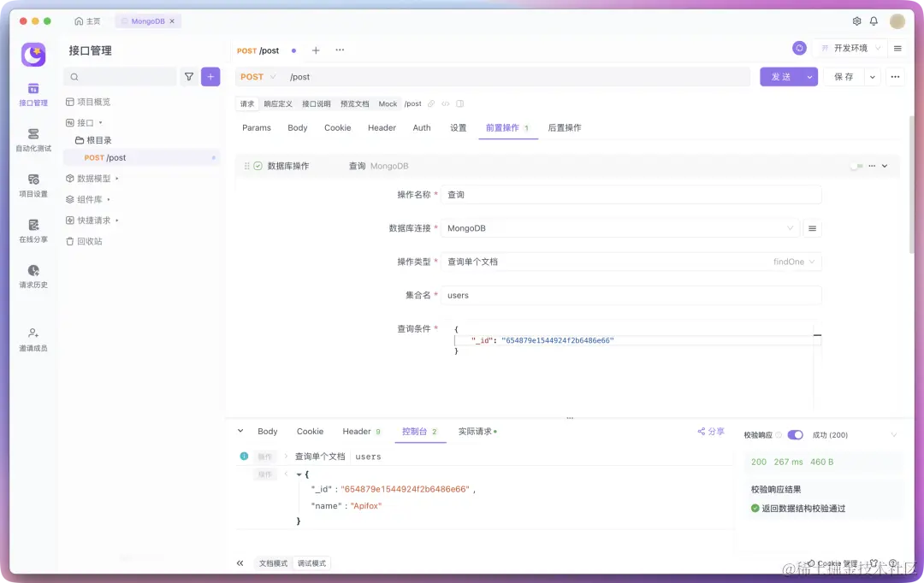Image resolution: width=924 pixels, height=583 pixels.
Task: Click the purple environment sync icon near 开发环境
Action: point(799,49)
